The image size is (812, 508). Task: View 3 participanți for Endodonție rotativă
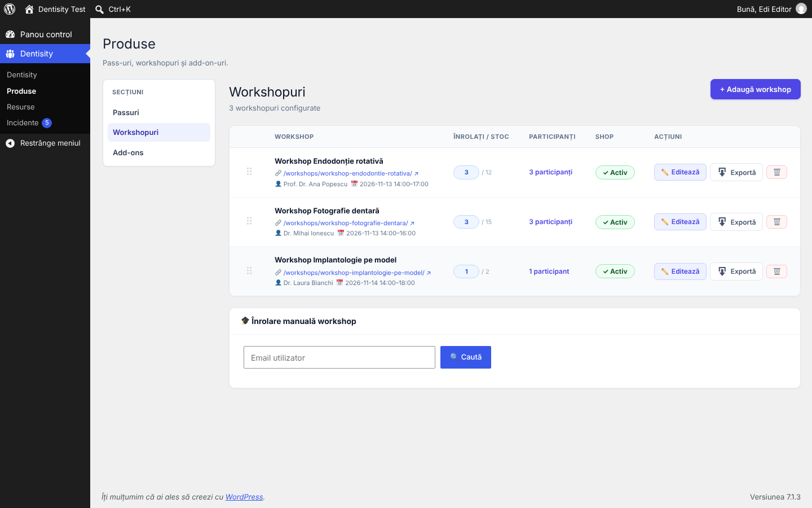tap(550, 172)
